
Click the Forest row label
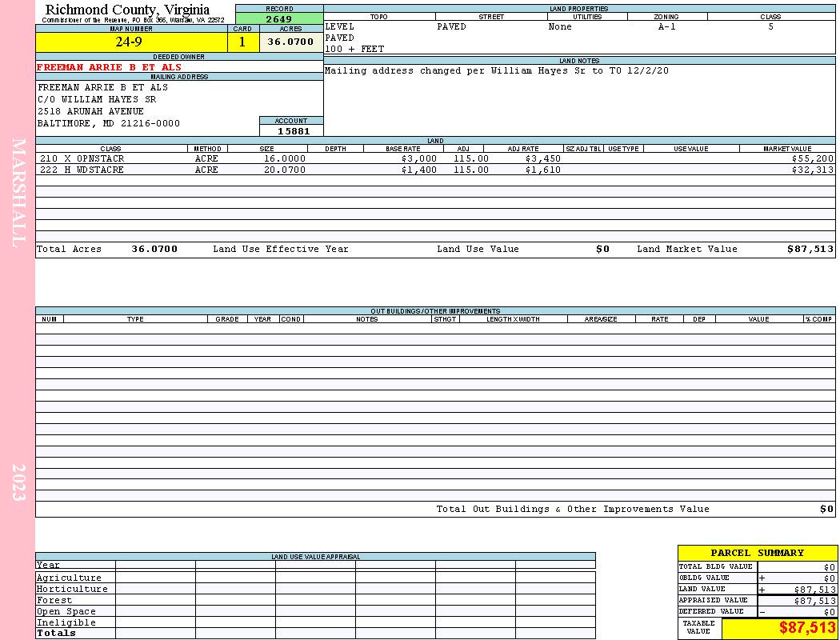point(54,600)
